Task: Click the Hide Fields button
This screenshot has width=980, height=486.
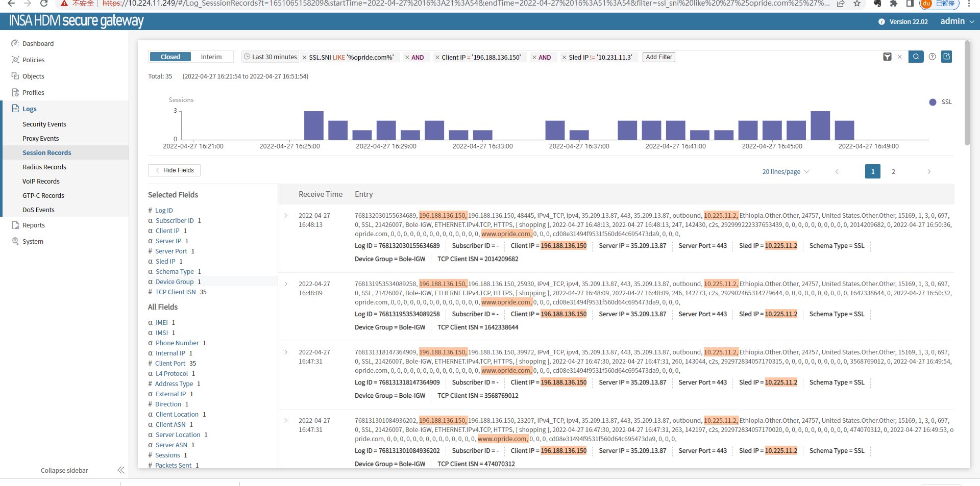Action: 174,170
